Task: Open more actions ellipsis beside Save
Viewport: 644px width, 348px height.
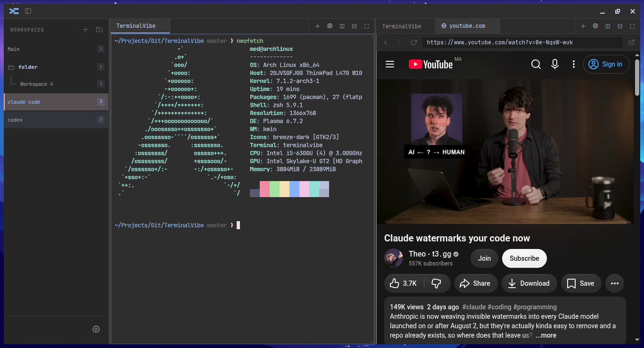Action: 615,283
